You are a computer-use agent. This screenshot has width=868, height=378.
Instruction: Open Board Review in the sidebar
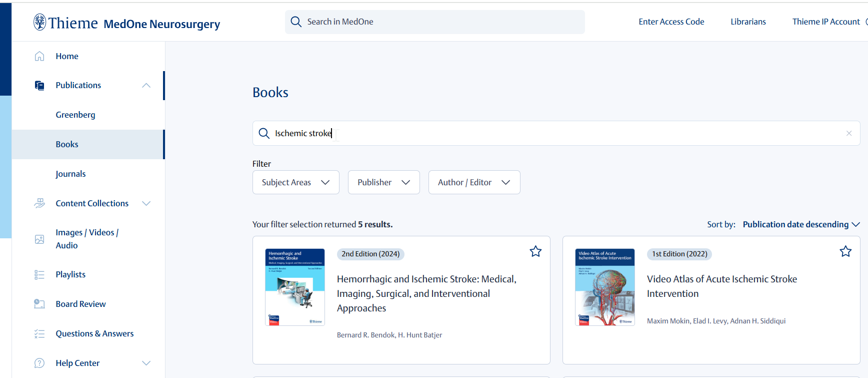point(80,304)
